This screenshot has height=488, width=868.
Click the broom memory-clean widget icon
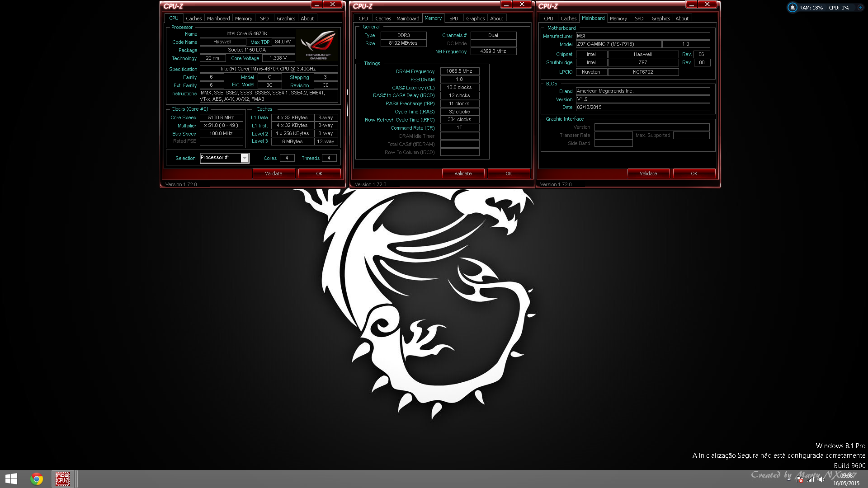793,8
